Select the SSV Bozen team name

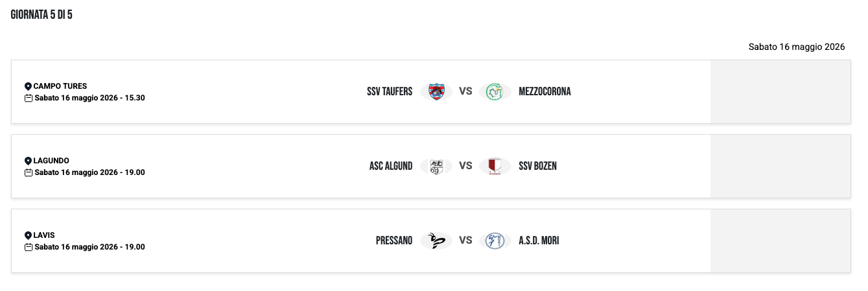pos(537,166)
